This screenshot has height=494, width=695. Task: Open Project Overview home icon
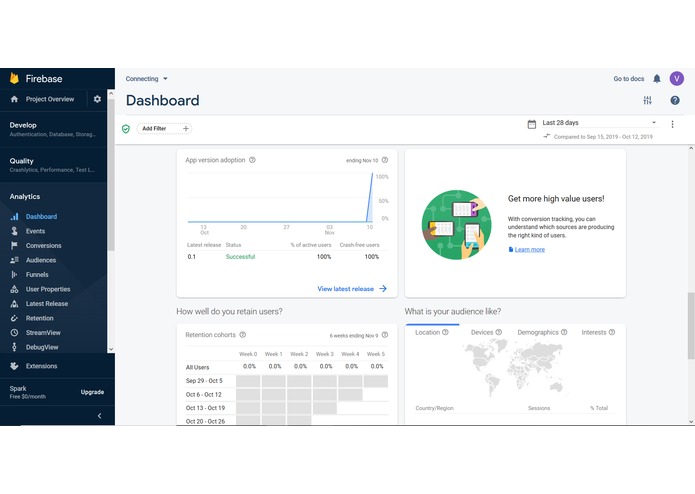pos(14,99)
